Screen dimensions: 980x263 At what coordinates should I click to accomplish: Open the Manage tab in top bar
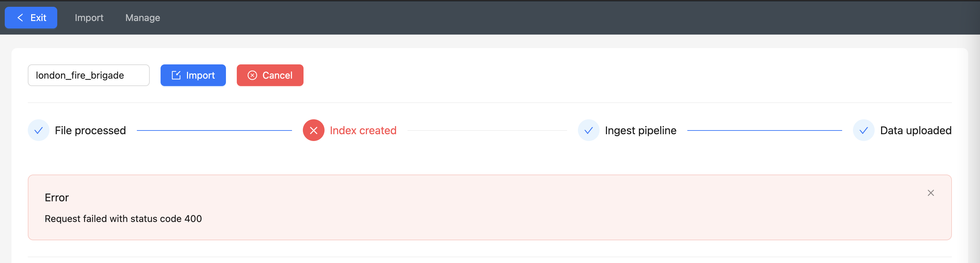pyautogui.click(x=143, y=18)
